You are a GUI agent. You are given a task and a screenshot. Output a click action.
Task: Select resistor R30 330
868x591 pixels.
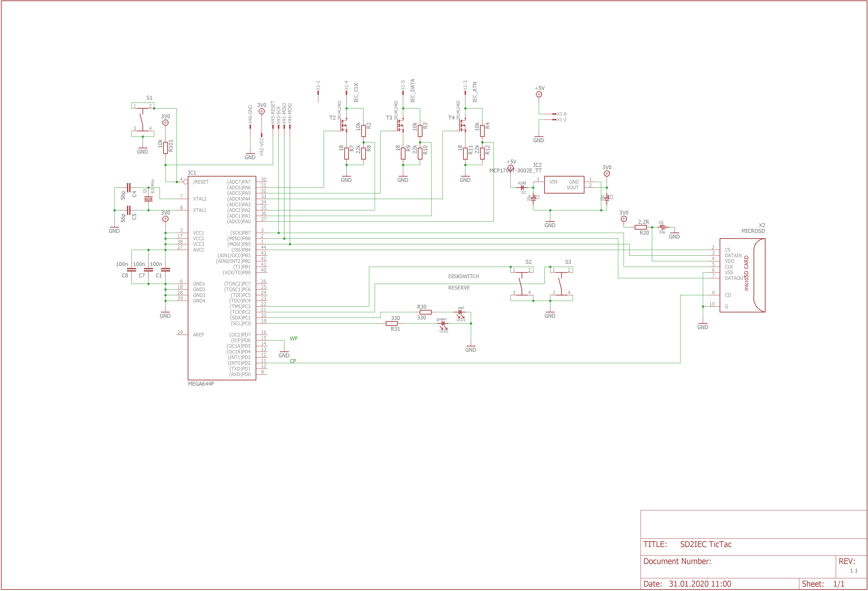[425, 312]
